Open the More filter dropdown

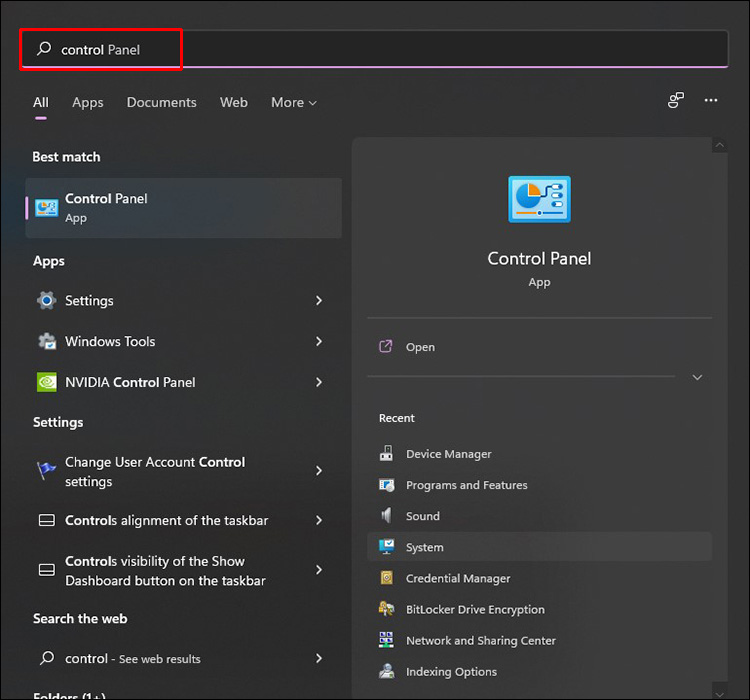click(x=293, y=102)
